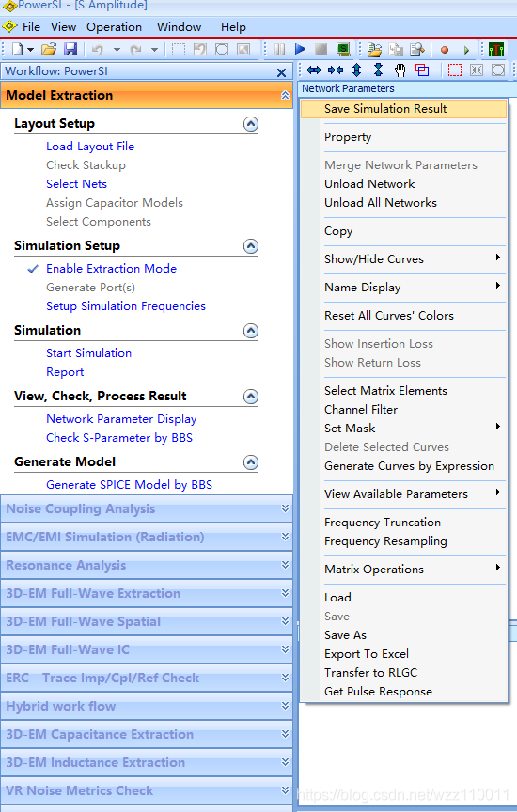Image resolution: width=517 pixels, height=812 pixels.
Task: Click the folder with document toolbar icon
Action: click(x=374, y=50)
